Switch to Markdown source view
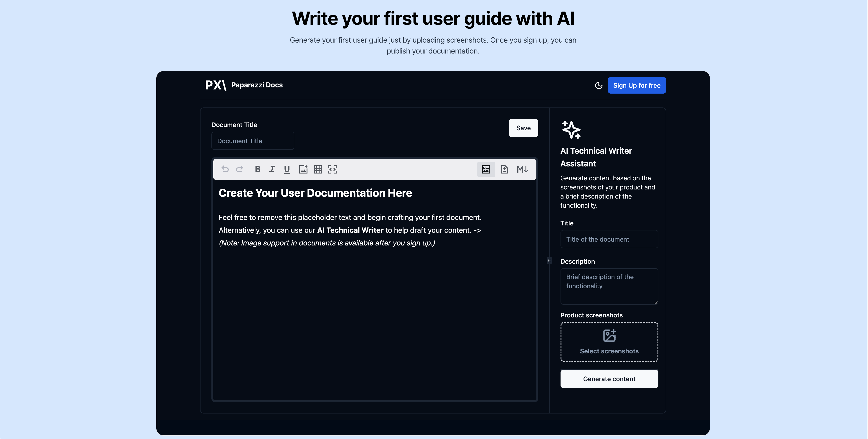868x439 pixels. pos(522,169)
